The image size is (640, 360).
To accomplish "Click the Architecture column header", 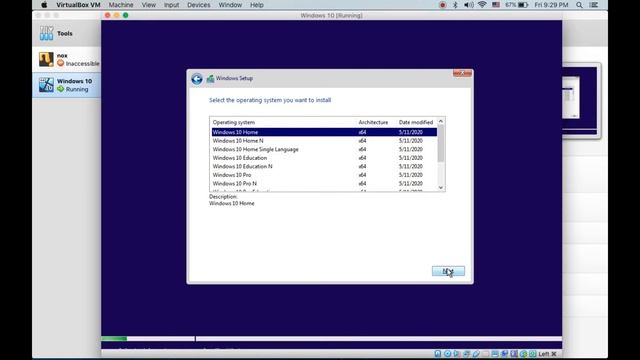I will point(373,122).
